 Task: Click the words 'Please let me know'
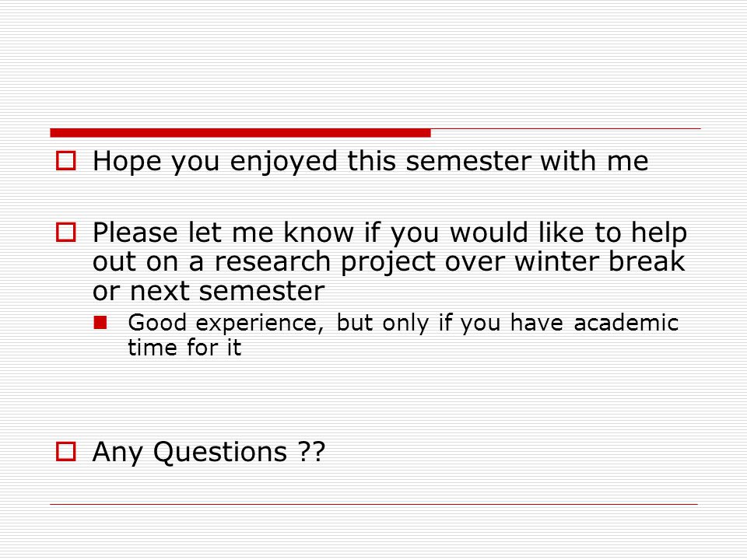(x=223, y=233)
